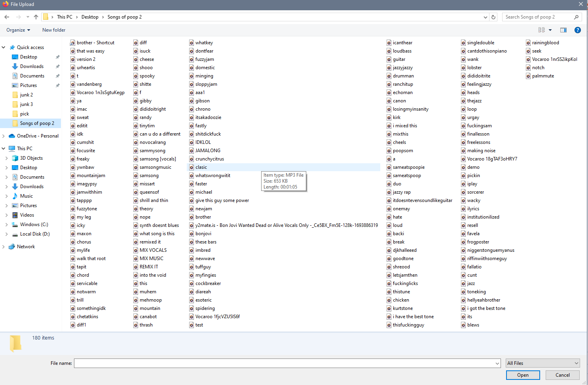Click the brother - Shortcut file icon

point(73,43)
